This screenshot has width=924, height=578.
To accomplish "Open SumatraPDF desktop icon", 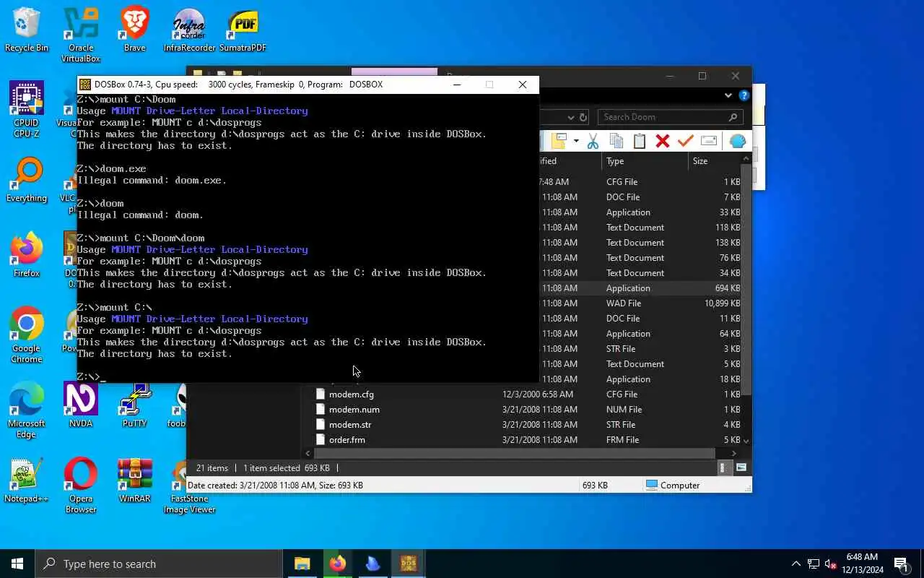I will tap(243, 30).
